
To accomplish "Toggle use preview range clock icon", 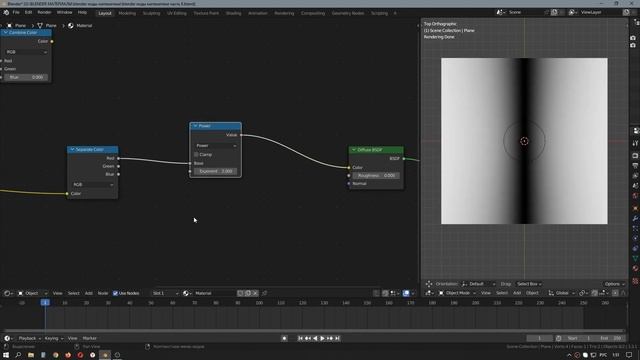I will 558,338.
